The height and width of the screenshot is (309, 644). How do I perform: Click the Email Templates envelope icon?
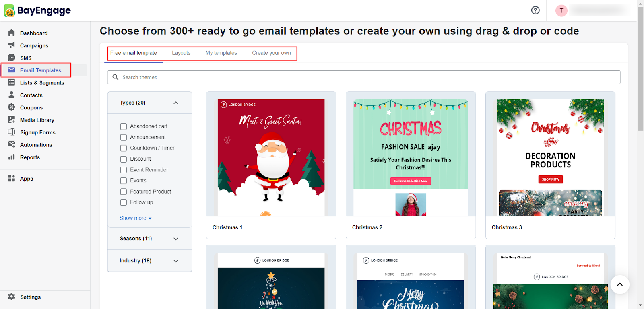coord(11,70)
